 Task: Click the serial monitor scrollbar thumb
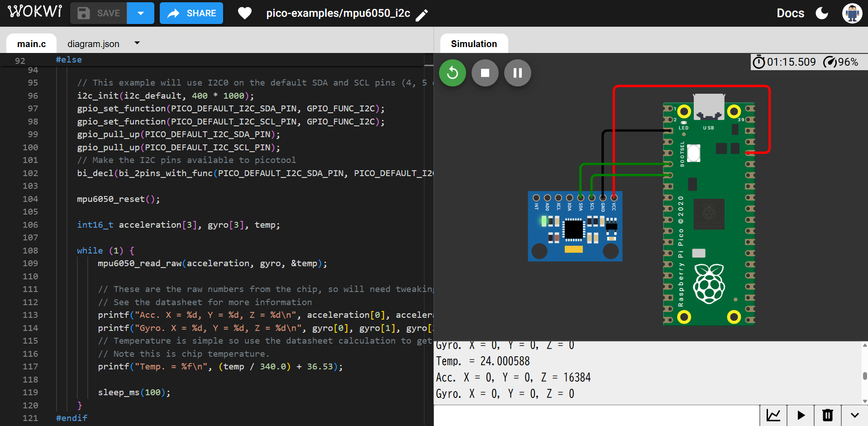click(x=865, y=376)
